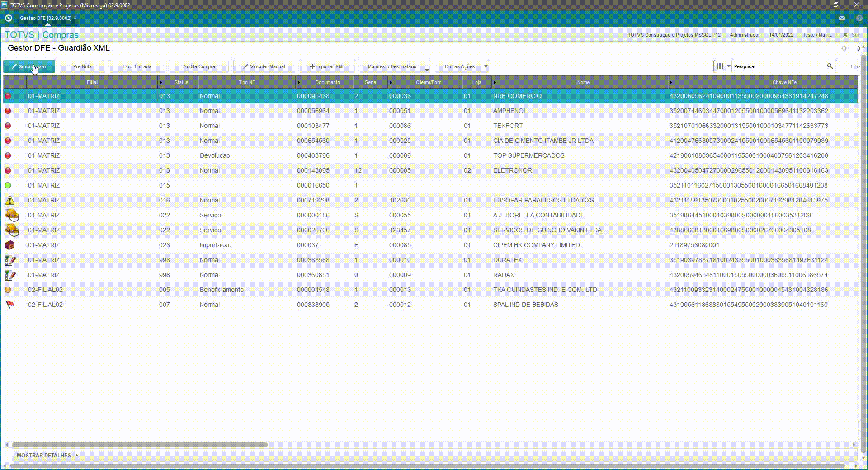Click the yellow warning icon on FUSOPAR PARAFUSOS row

9,200
